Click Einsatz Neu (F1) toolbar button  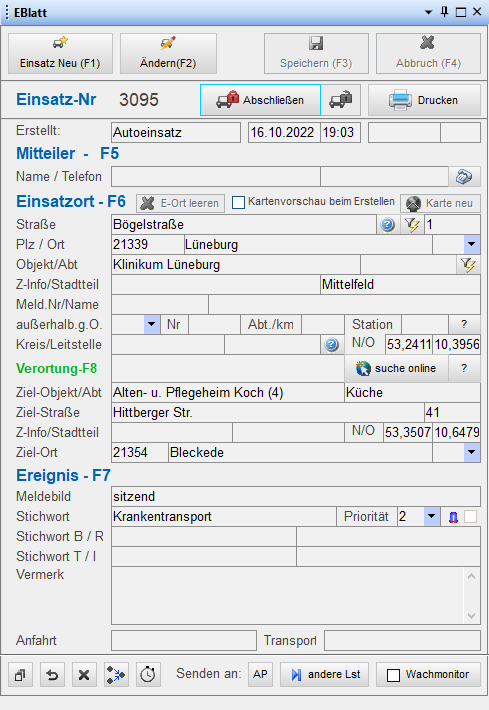click(x=60, y=53)
